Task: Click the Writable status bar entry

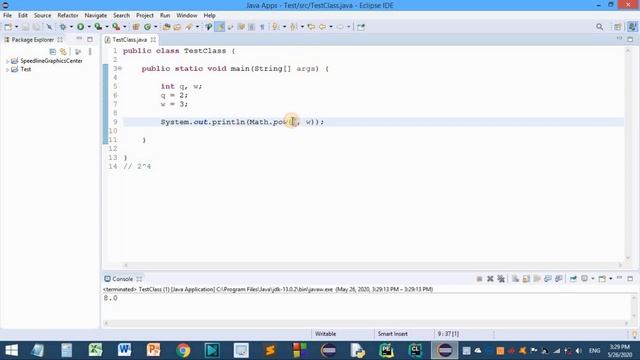Action: (326, 333)
